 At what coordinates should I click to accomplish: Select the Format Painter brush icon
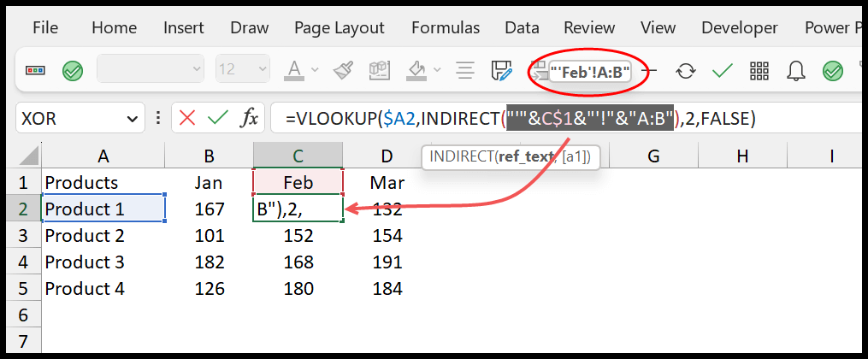343,70
